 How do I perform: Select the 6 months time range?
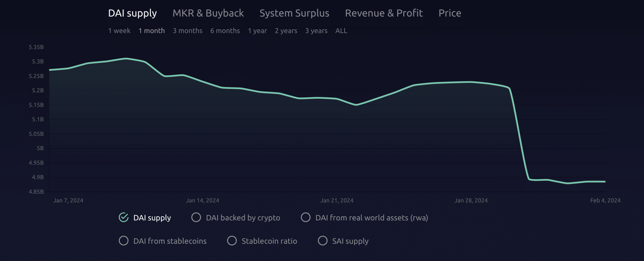225,31
